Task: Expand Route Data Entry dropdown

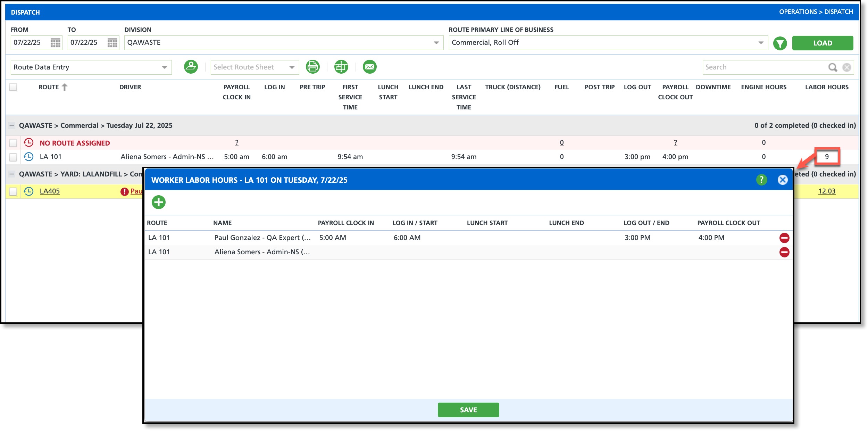Action: 164,67
